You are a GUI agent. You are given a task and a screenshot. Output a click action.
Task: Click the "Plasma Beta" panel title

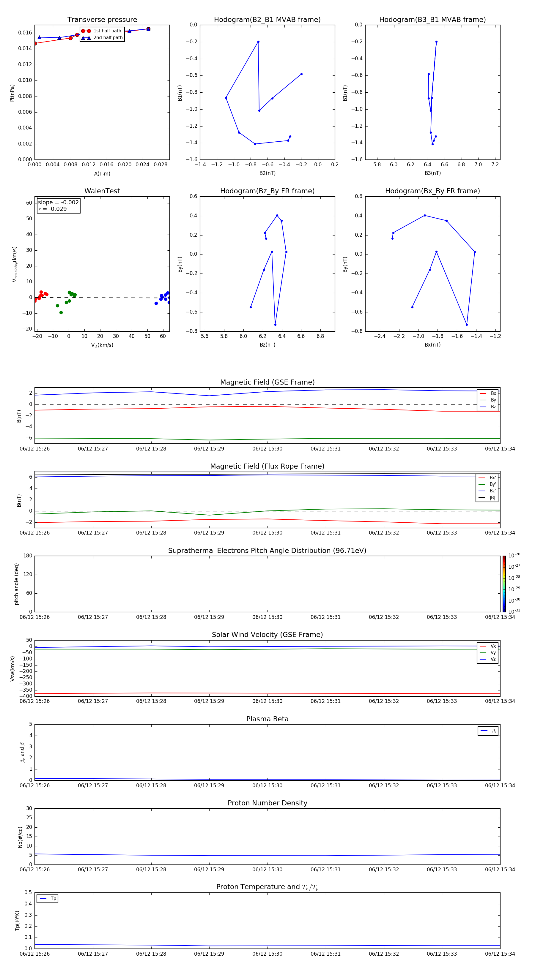[267, 719]
